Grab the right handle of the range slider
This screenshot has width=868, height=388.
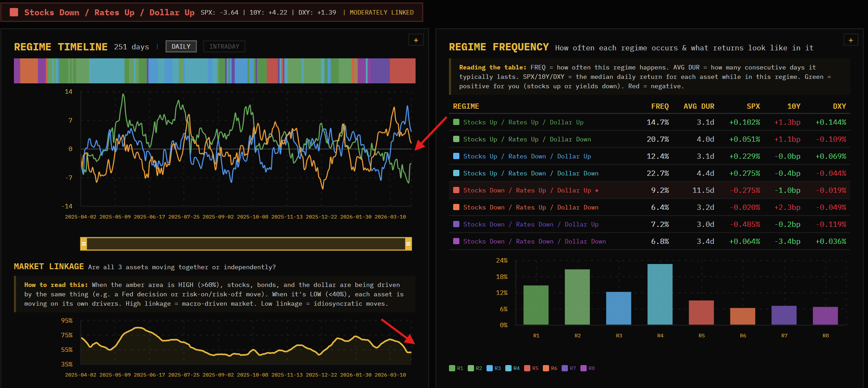tap(408, 244)
